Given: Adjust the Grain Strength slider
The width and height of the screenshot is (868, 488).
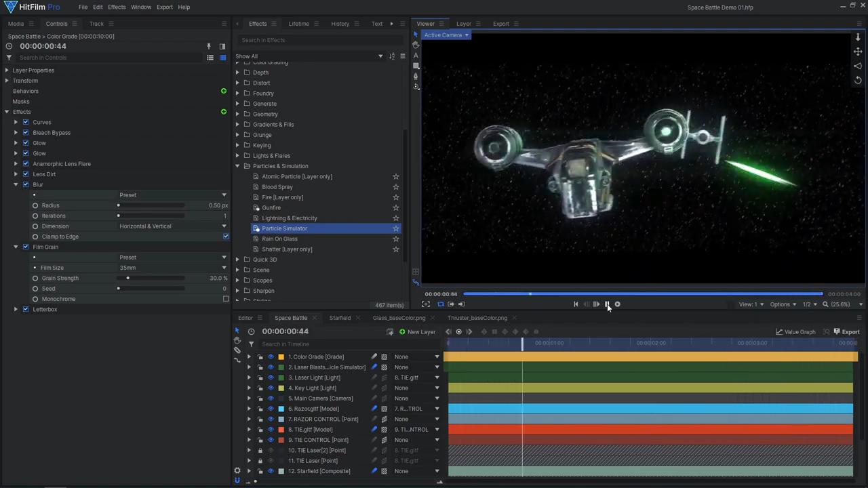Looking at the screenshot, I should coord(151,278).
